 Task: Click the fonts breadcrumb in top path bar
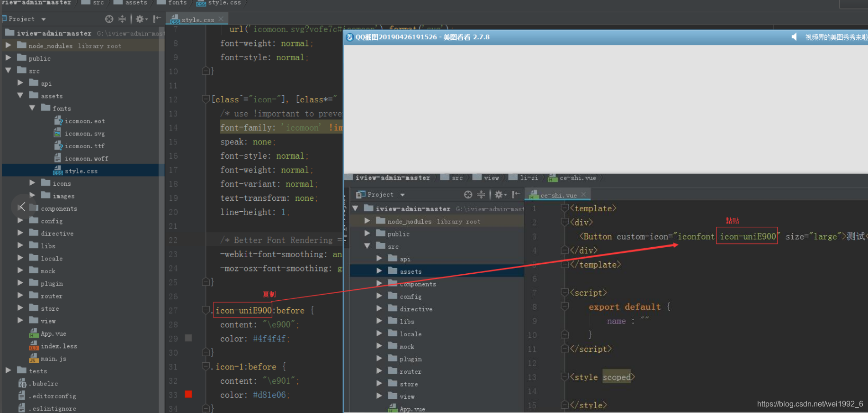(172, 3)
